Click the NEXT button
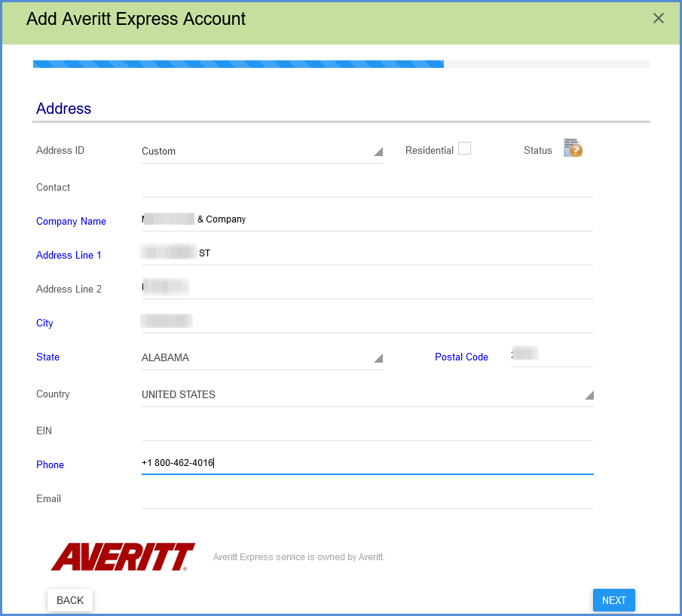Screen dimensions: 682x616 pyautogui.click(x=613, y=600)
